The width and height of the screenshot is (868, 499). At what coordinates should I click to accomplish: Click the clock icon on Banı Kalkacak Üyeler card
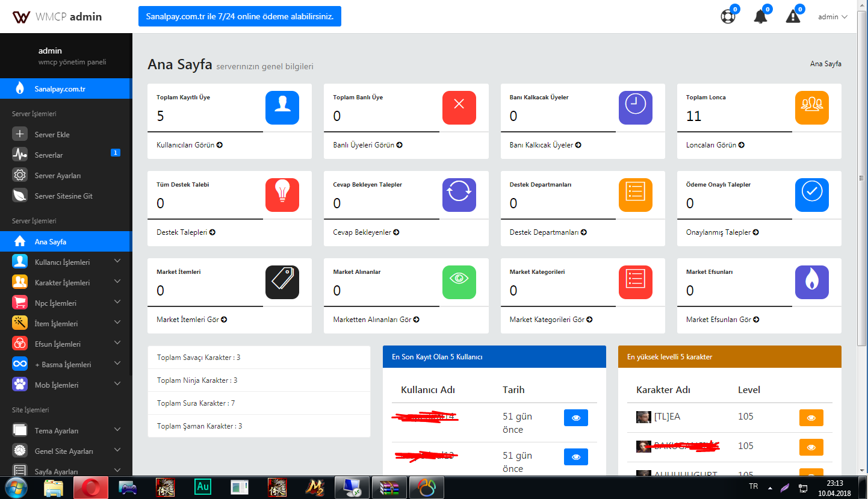[636, 108]
